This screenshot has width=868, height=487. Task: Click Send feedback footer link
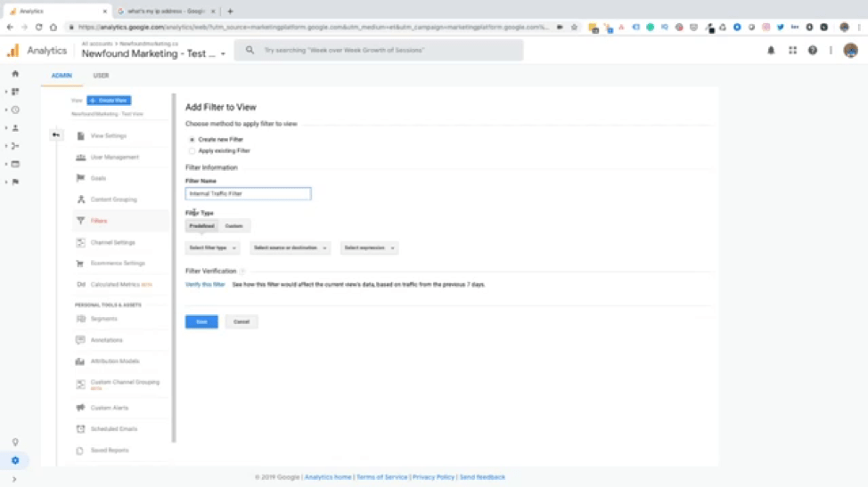point(482,477)
